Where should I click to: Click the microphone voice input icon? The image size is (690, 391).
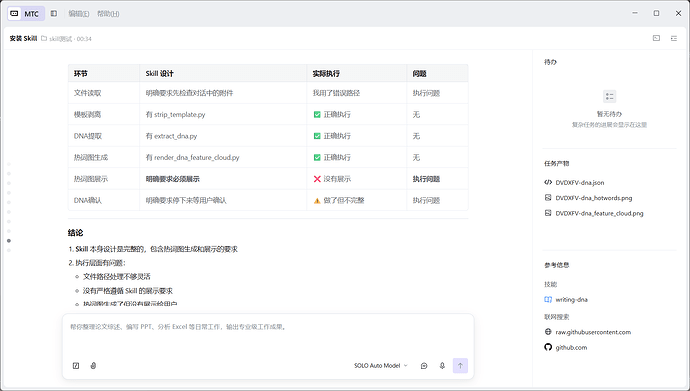pyautogui.click(x=442, y=365)
